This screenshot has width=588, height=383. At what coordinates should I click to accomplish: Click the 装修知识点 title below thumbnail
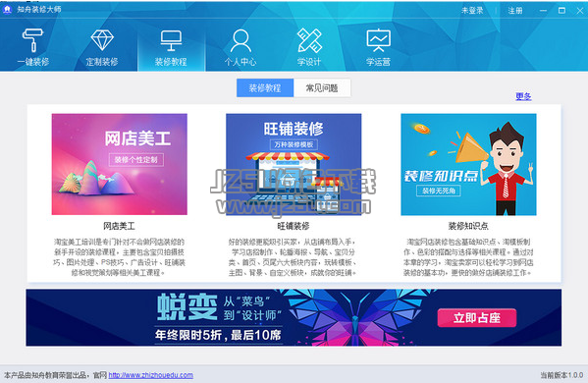[468, 226]
